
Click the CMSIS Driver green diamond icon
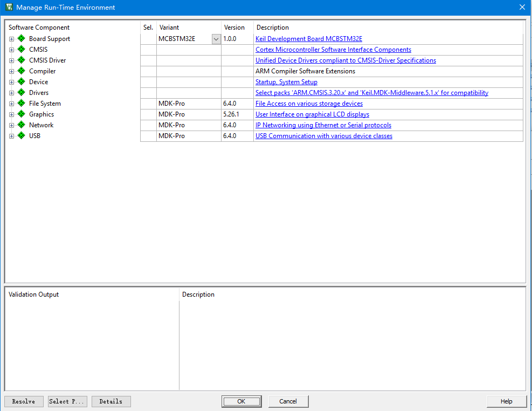tap(22, 60)
